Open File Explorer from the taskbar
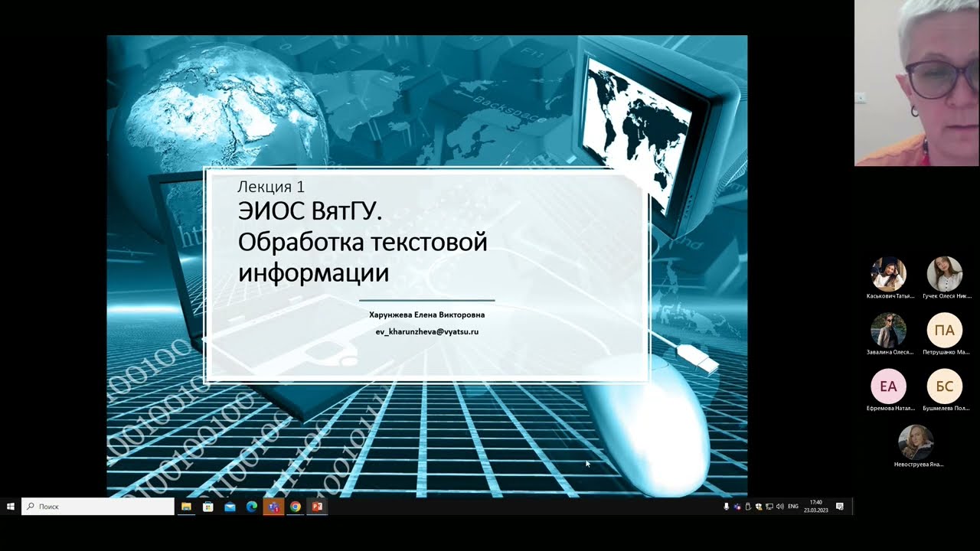This screenshot has width=980, height=551. click(x=186, y=507)
